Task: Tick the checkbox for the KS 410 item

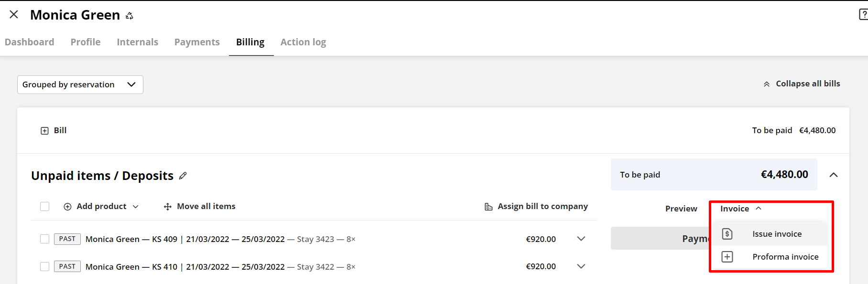Action: [44, 266]
